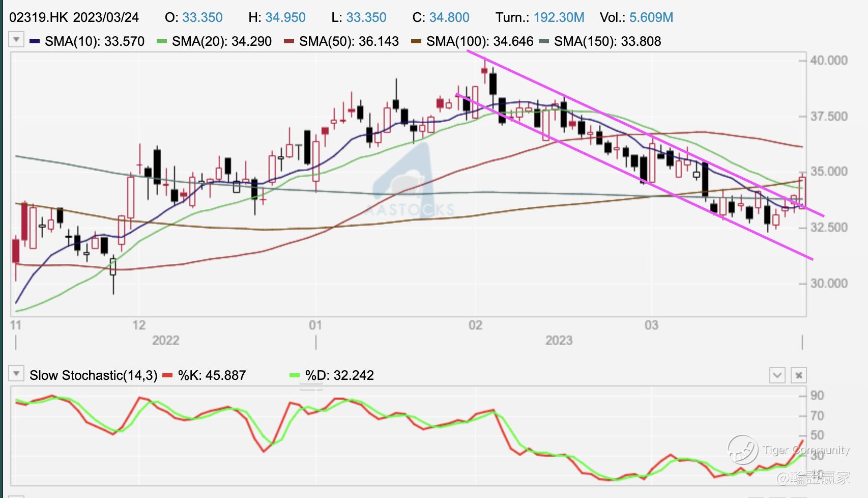Click the 2022 year axis label
This screenshot has height=498, width=868.
tap(166, 341)
